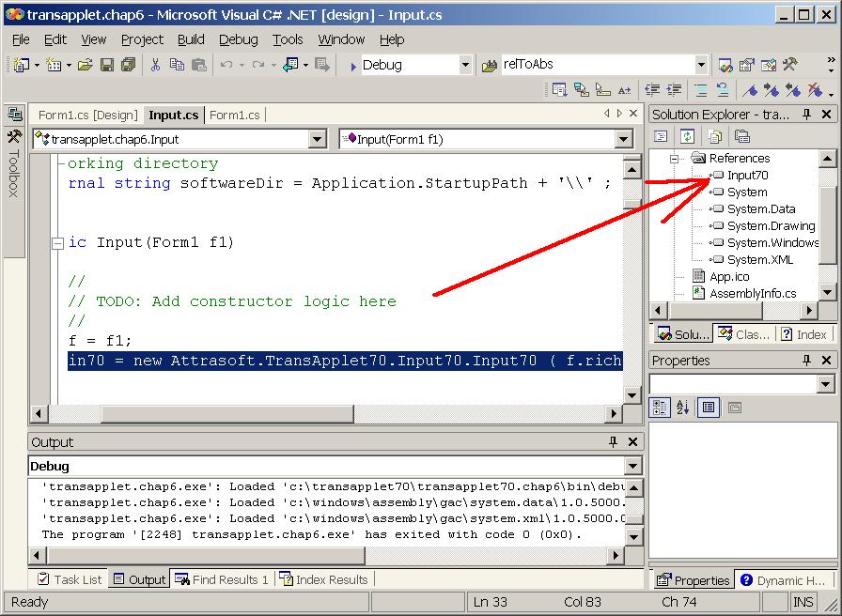Select System.Data in References
Image resolution: width=842 pixels, height=616 pixels.
761,209
